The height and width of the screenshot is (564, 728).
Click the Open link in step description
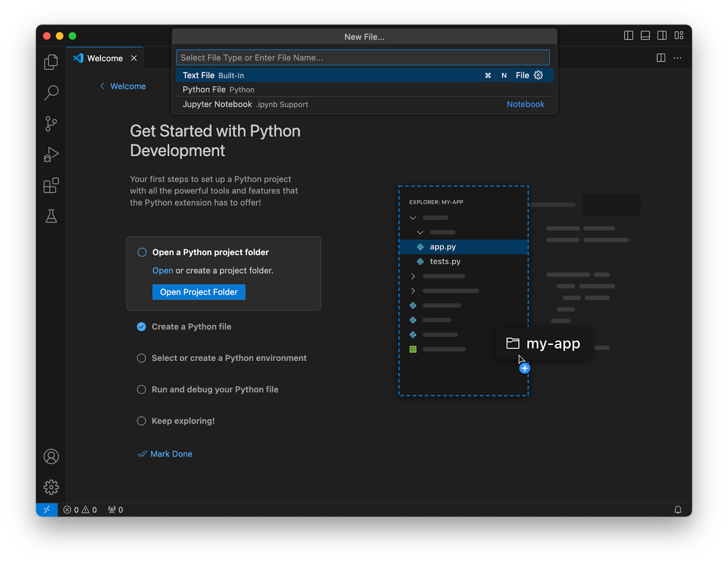tap(162, 270)
